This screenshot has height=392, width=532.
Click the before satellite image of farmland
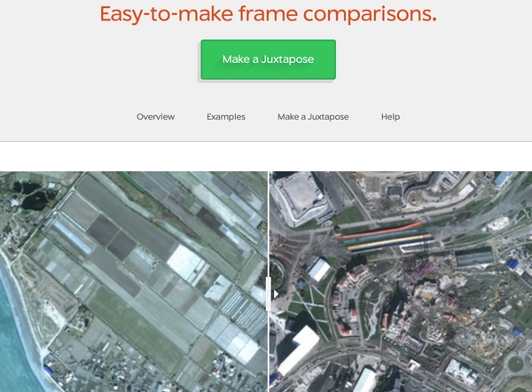133,282
